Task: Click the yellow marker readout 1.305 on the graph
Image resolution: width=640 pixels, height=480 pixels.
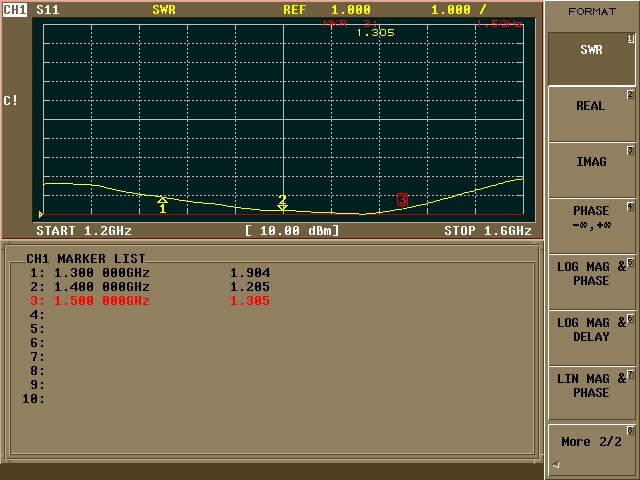Action: [376, 33]
